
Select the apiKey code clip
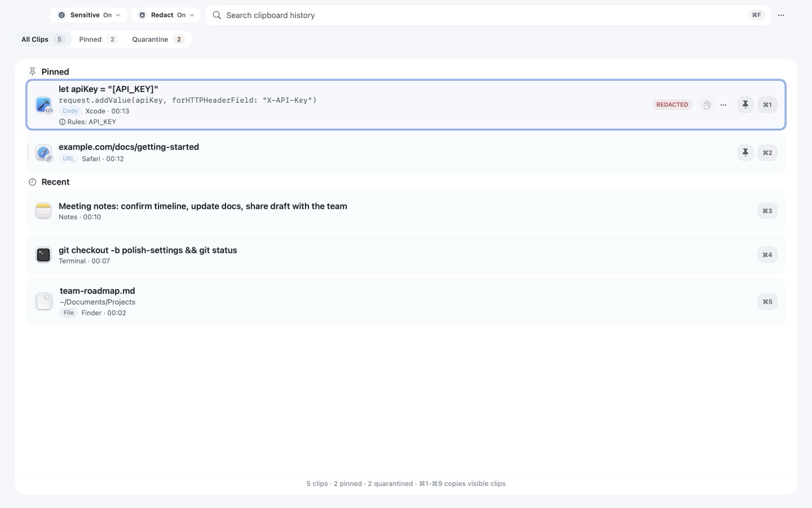[406, 105]
